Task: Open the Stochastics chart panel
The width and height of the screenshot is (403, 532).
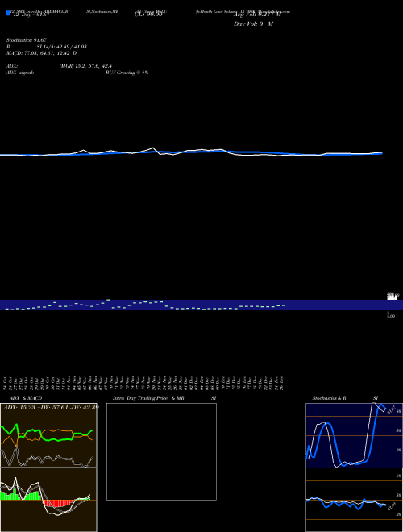Action: [x=354, y=435]
